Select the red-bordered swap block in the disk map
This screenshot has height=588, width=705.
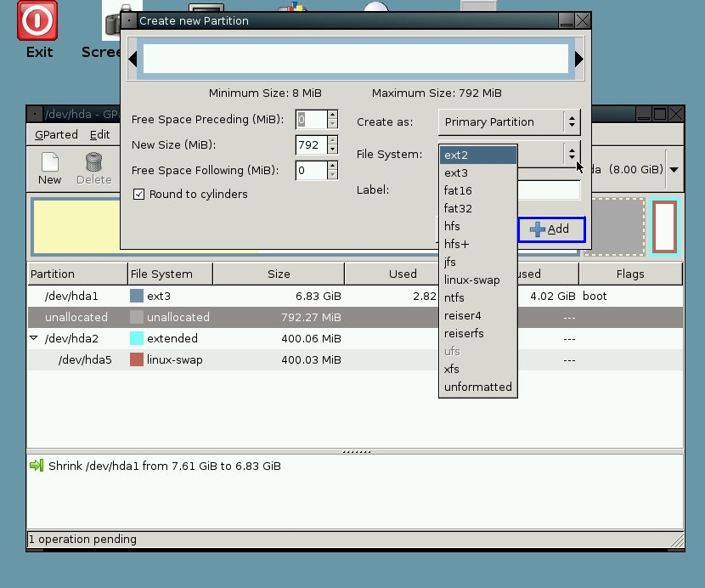pyautogui.click(x=665, y=227)
